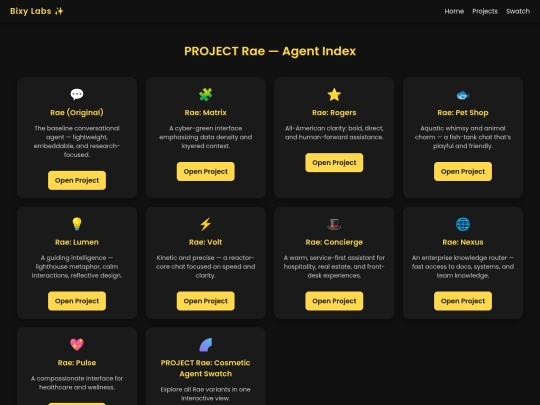Click the light bulb icon for Rae: Lumen

(x=77, y=224)
